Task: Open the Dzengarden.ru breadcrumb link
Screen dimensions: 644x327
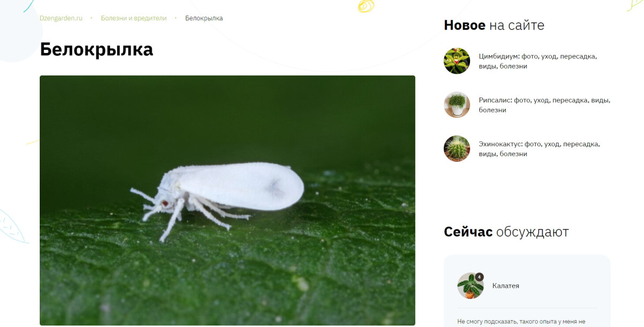Action: click(x=61, y=18)
